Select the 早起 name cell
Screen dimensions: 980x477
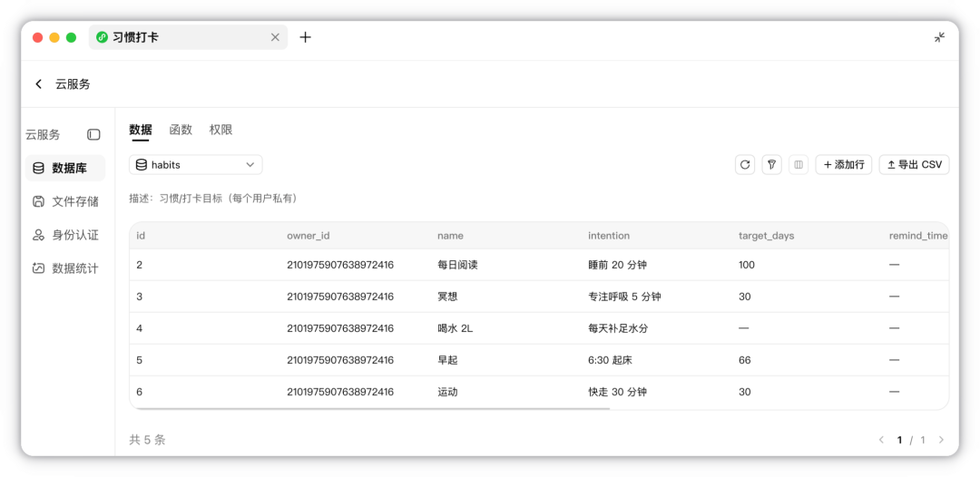coord(447,361)
